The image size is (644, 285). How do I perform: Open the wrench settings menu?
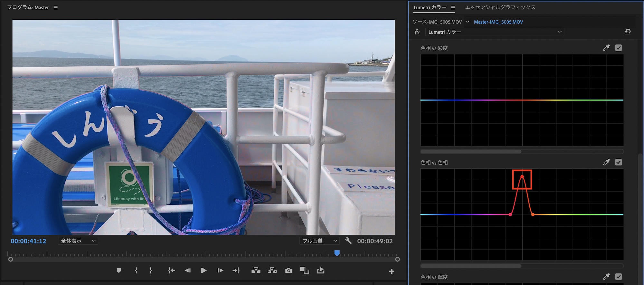click(x=348, y=241)
